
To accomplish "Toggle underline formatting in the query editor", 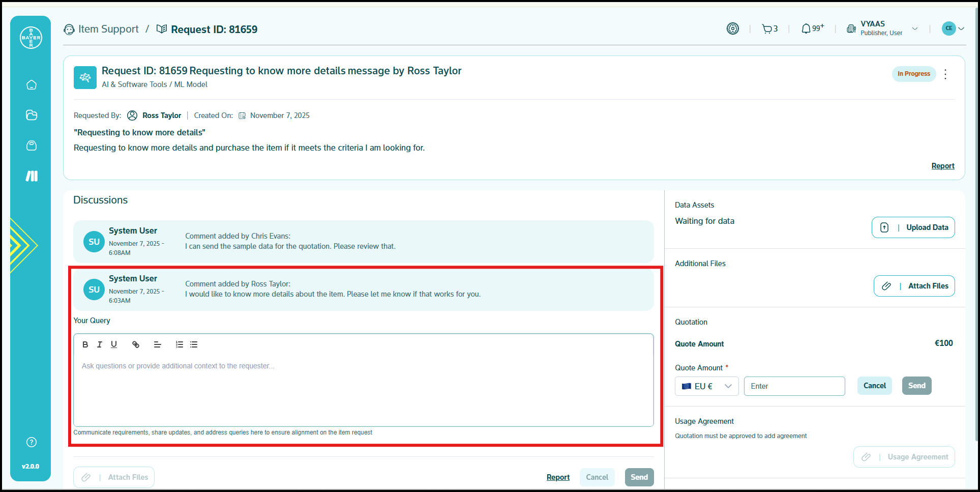I will [x=114, y=344].
